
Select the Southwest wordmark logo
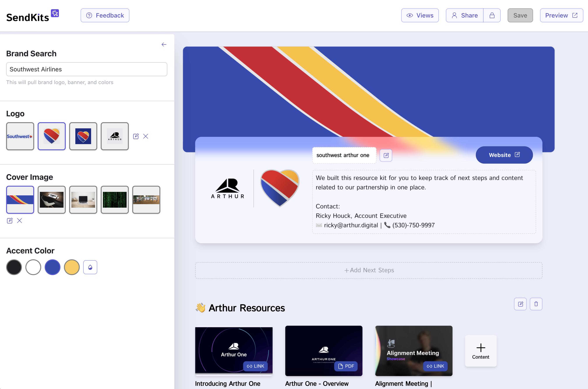(x=20, y=136)
